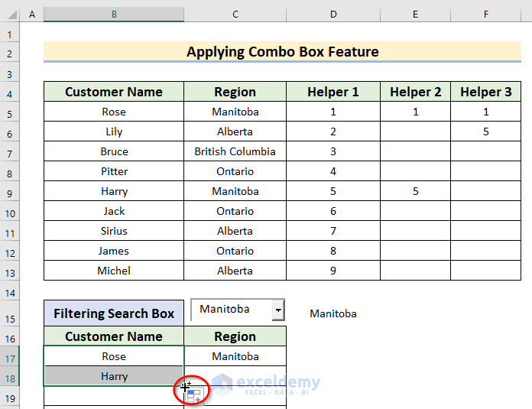Select the 'Bruce' customer cell
This screenshot has width=532, height=409.
114,151
